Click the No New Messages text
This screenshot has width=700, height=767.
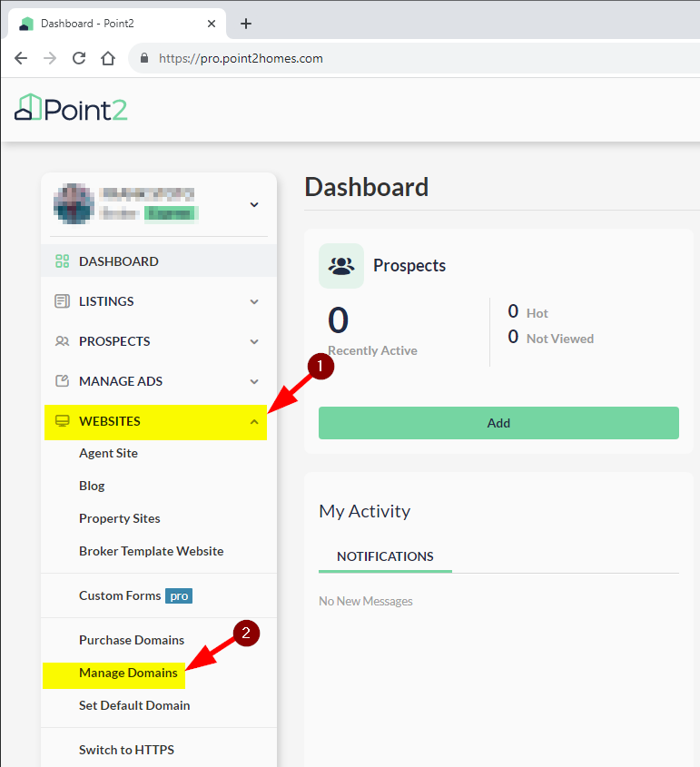(365, 601)
